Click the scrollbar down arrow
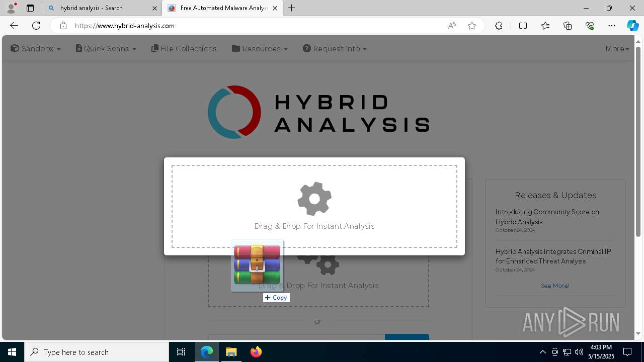The height and width of the screenshot is (362, 644). coord(638,334)
